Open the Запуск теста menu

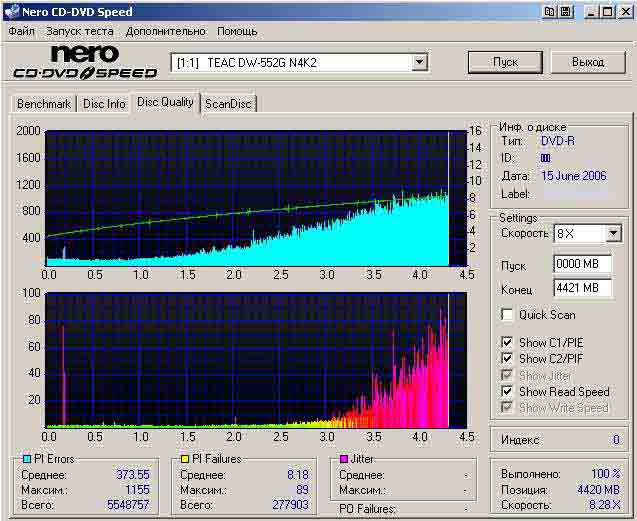pos(80,31)
